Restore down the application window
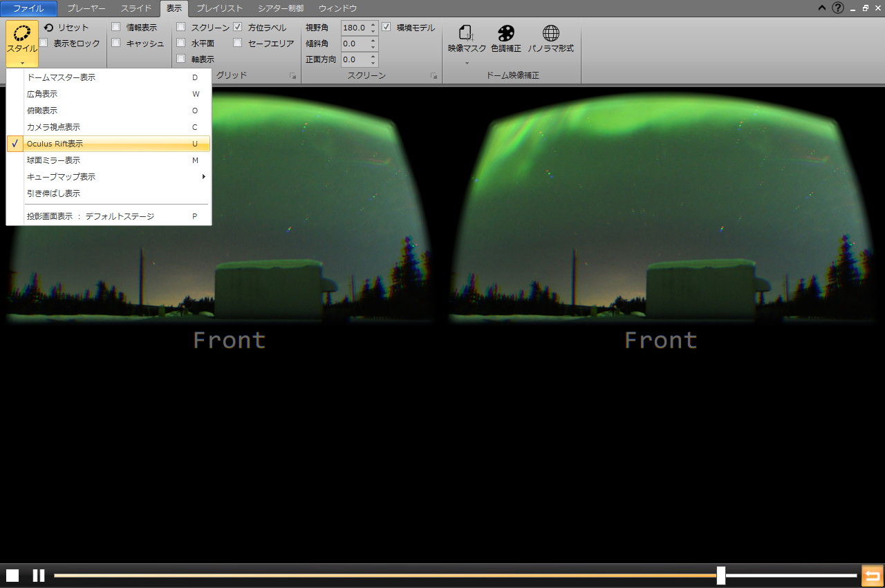 coord(865,8)
